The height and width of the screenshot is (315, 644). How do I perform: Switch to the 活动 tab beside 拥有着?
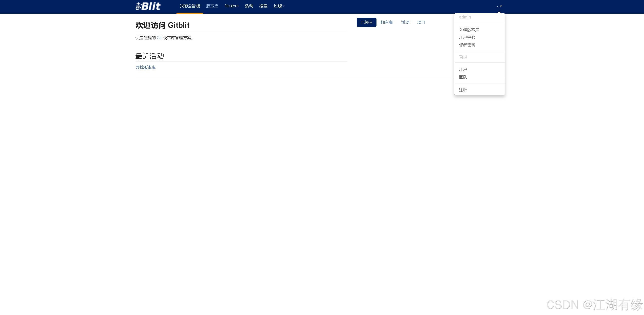(x=405, y=22)
